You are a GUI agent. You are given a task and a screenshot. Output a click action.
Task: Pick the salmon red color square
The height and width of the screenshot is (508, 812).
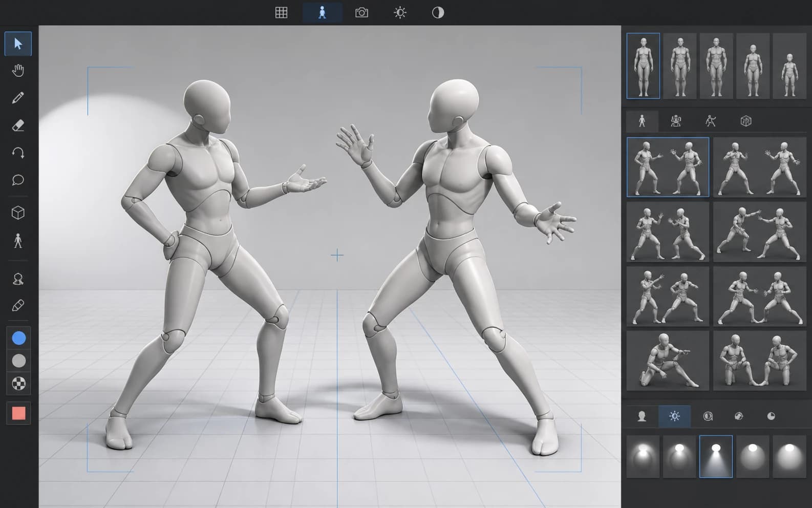tap(18, 413)
